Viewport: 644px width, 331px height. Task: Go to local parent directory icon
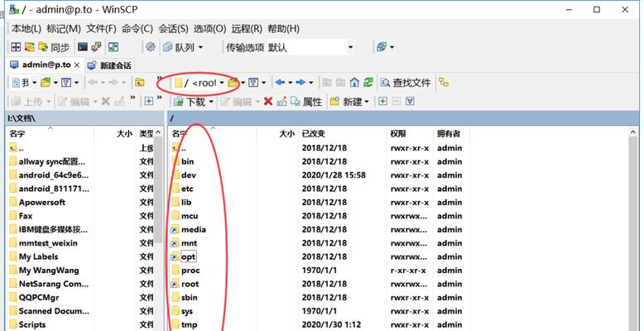tap(140, 83)
